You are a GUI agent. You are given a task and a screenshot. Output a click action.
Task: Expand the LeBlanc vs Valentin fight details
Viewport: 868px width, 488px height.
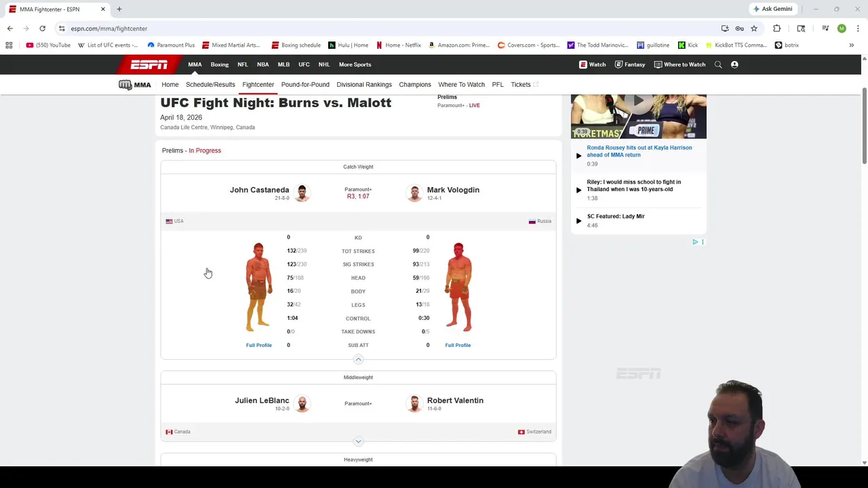(358, 441)
